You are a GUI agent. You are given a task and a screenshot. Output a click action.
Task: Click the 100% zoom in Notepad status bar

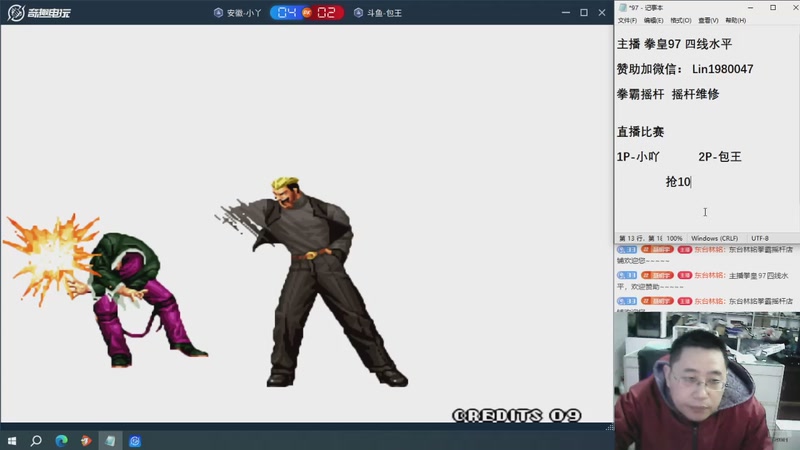pos(674,238)
